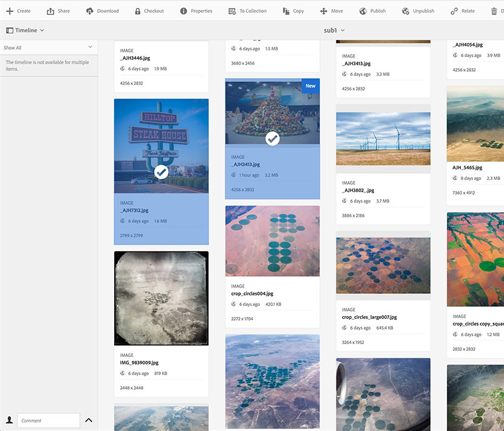Open the sub1 folder title dropdown

point(335,30)
